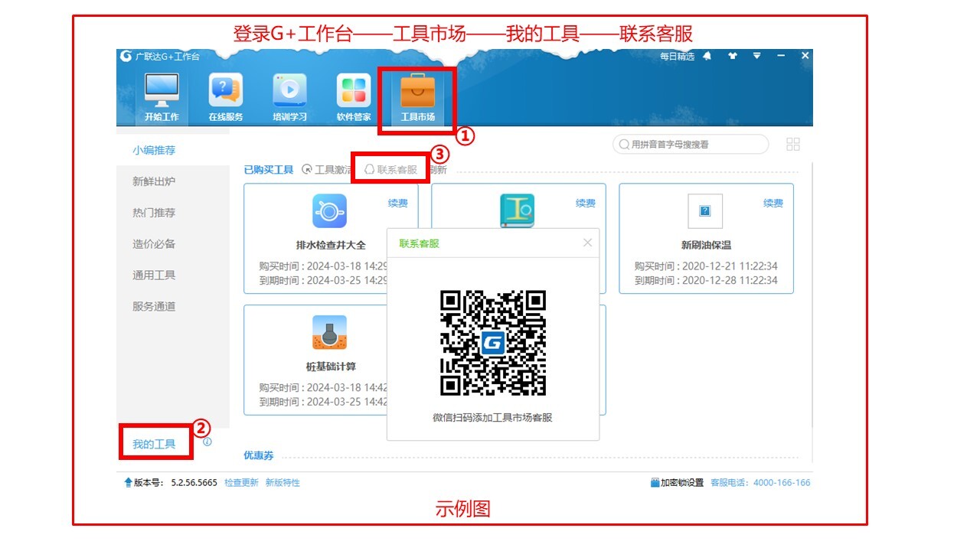Click the book tool icon in second card
This screenshot has height=551, width=980.
(518, 210)
